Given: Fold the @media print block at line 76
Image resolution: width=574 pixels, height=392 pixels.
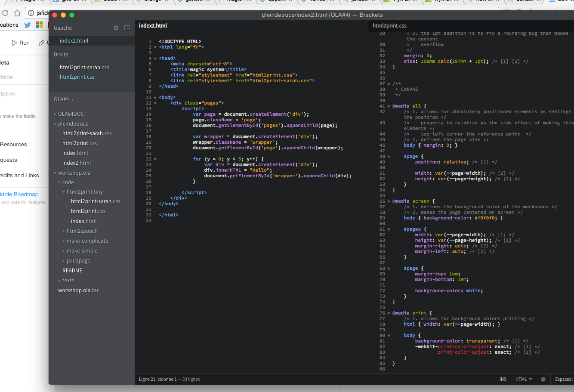Looking at the screenshot, I should coord(389,313).
